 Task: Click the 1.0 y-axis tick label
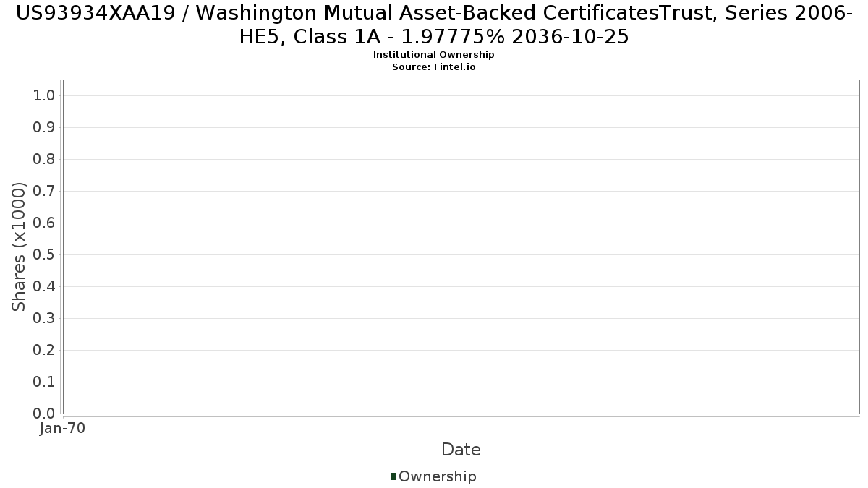pos(44,95)
